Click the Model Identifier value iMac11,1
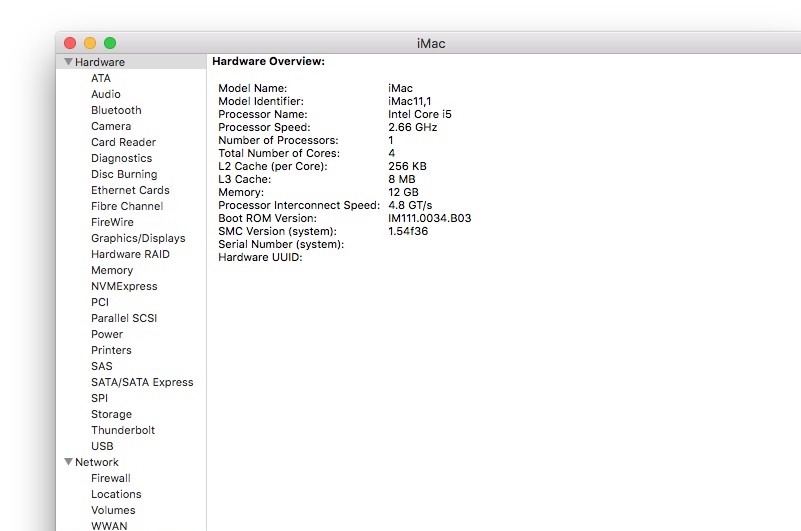The width and height of the screenshot is (801, 531). click(x=409, y=101)
